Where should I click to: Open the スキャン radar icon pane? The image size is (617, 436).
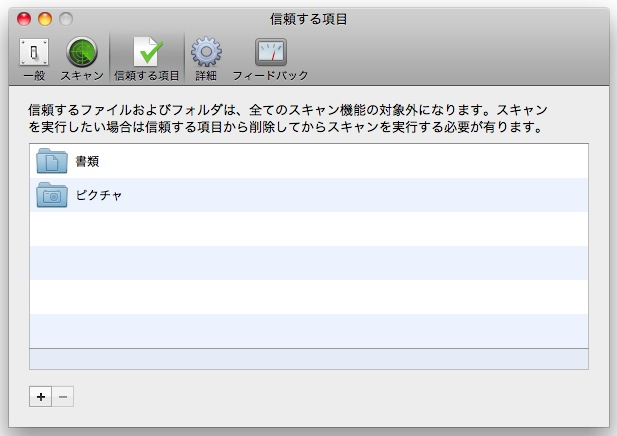coord(82,52)
